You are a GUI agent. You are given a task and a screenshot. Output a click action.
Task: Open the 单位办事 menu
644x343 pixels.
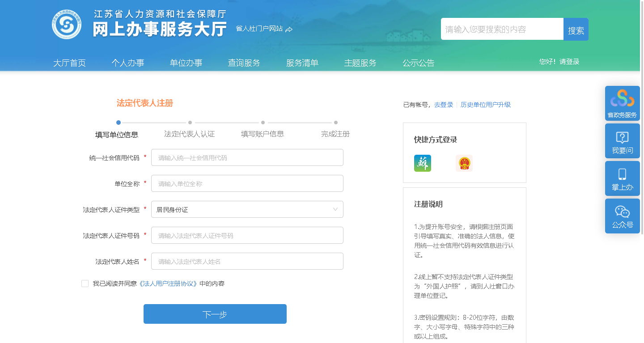coord(186,63)
